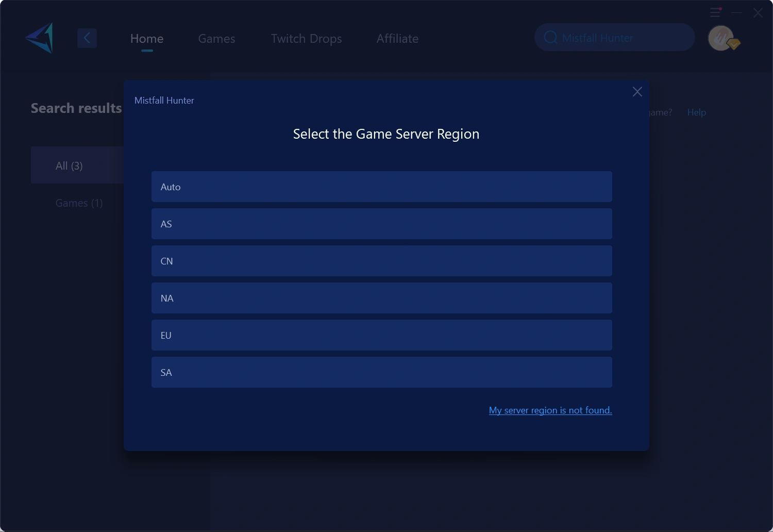The image size is (773, 532).
Task: Select the SA server region
Action: coord(382,372)
